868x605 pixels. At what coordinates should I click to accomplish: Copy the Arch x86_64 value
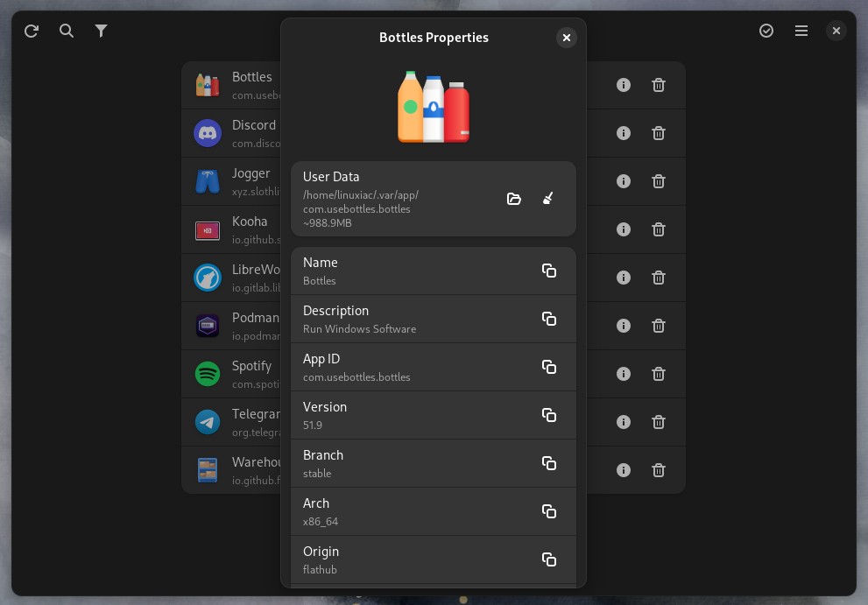tap(548, 511)
